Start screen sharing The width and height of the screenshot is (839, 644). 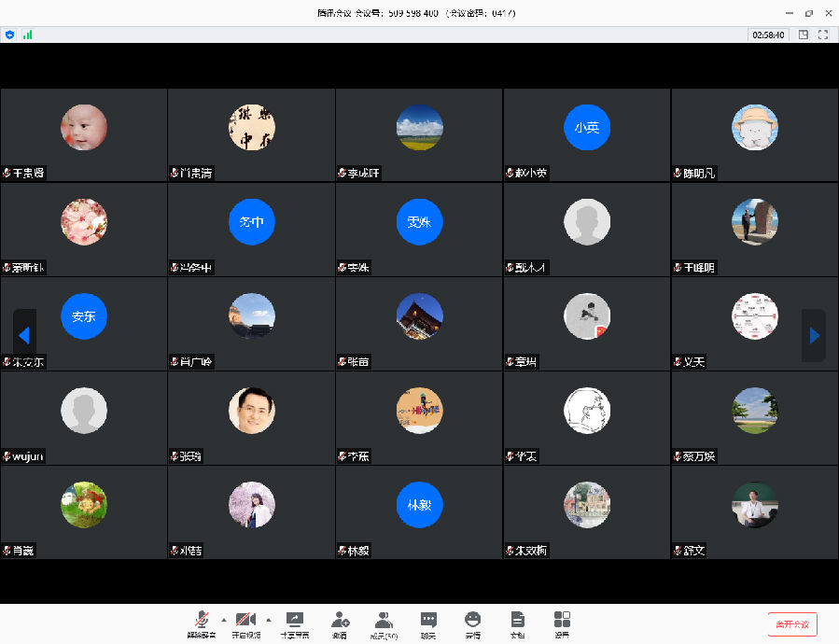coord(294,623)
